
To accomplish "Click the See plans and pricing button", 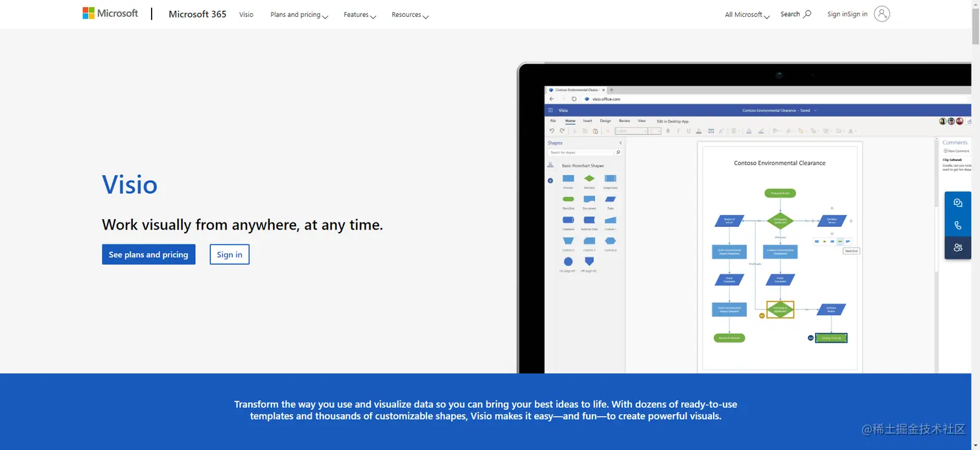I will point(148,254).
